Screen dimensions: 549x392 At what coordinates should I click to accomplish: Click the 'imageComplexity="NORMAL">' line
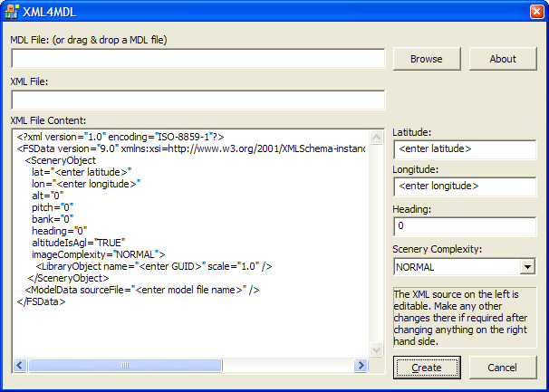[99, 254]
